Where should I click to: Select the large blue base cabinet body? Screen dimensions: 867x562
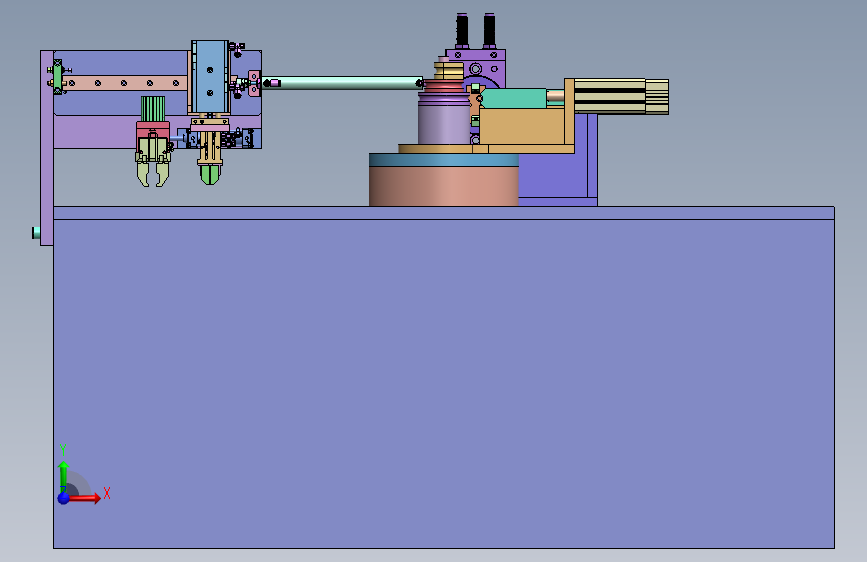click(443, 384)
